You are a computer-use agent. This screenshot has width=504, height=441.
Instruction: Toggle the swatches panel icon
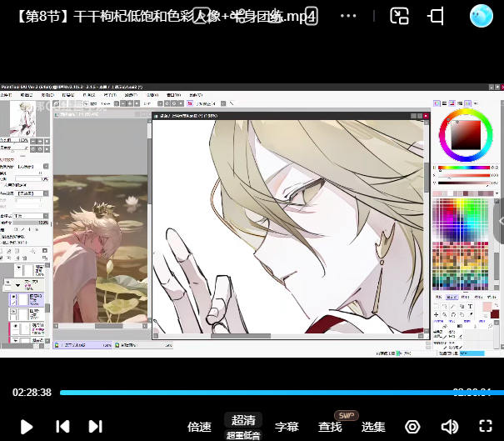(467, 103)
